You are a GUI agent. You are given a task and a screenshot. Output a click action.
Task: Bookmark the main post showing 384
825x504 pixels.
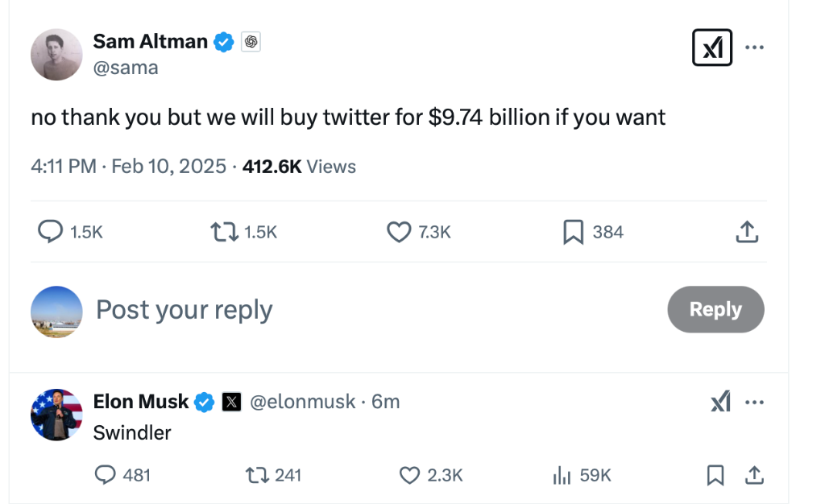tap(573, 232)
